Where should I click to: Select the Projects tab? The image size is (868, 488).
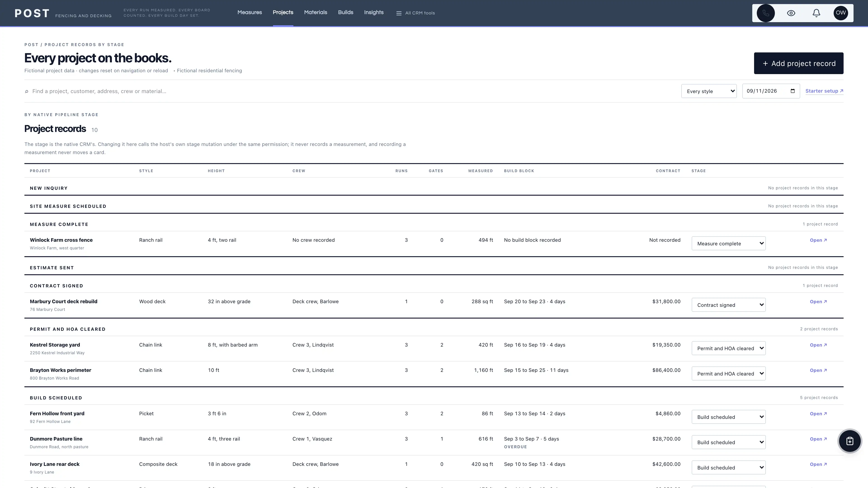(x=283, y=12)
